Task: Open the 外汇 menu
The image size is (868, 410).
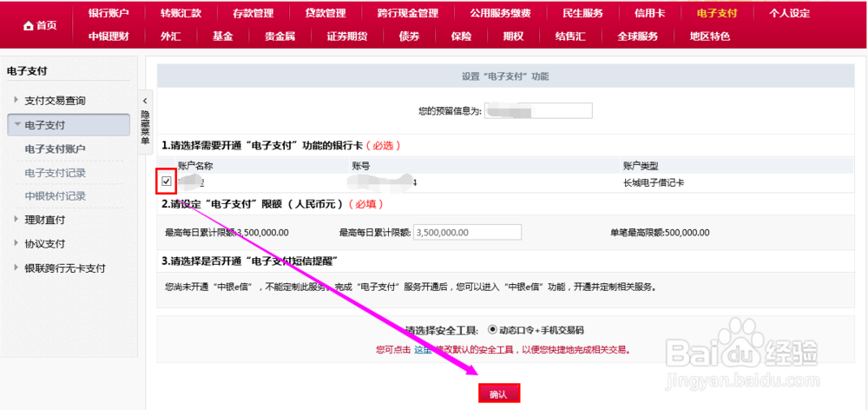Action: coord(170,37)
